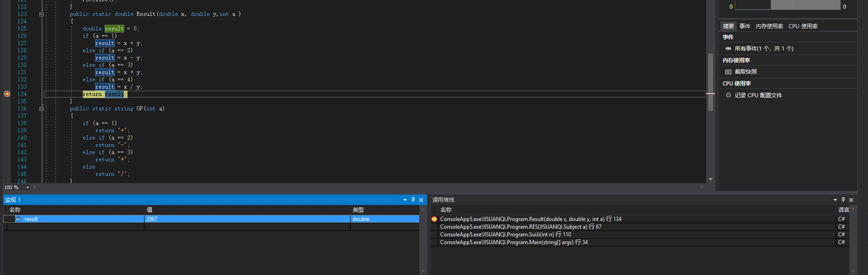Click the 'public static string OP' method signature

(x=117, y=109)
